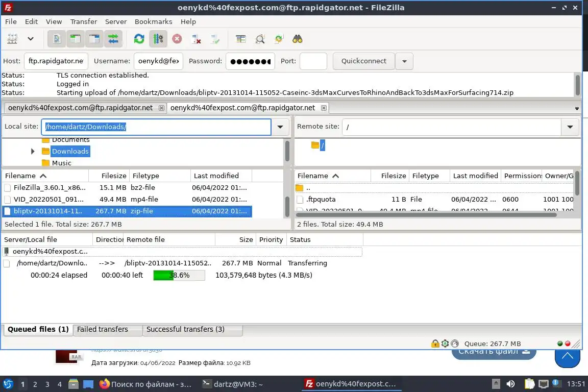Image resolution: width=588 pixels, height=392 pixels.
Task: Close the second connection tab
Action: tap(324, 108)
